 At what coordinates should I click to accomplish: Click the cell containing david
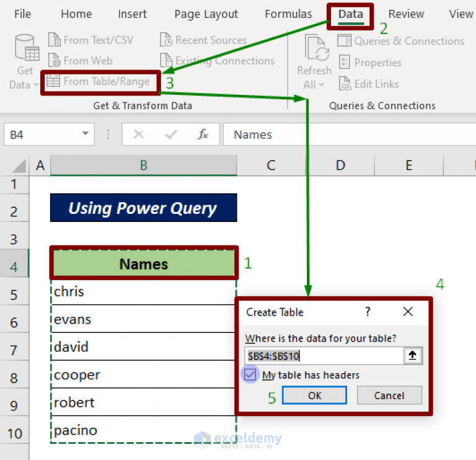[144, 347]
